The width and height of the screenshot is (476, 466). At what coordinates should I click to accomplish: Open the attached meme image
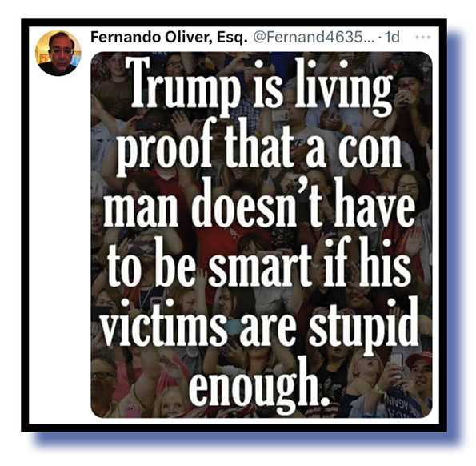coord(261,235)
